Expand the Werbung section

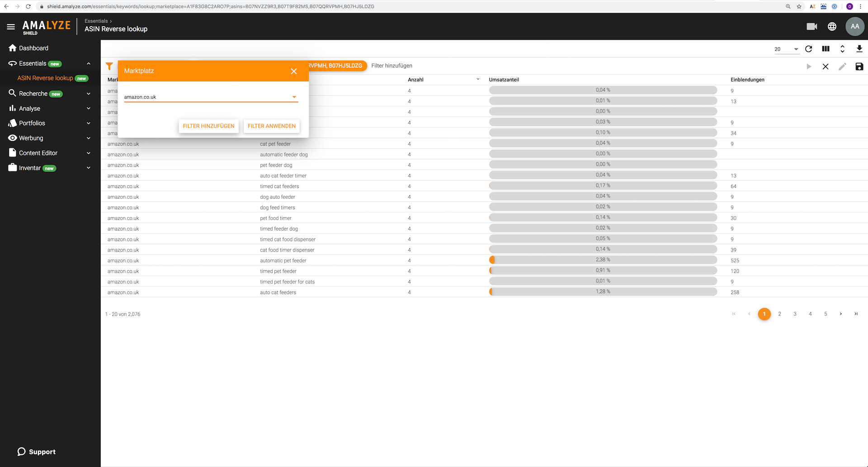coord(89,138)
